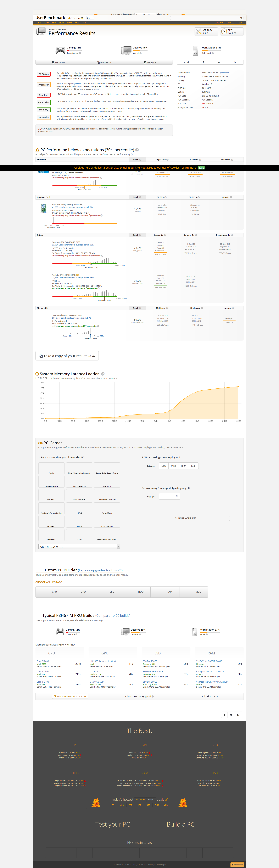Click help icon next to Random 4k
The height and width of the screenshot is (868, 279).
196,235
